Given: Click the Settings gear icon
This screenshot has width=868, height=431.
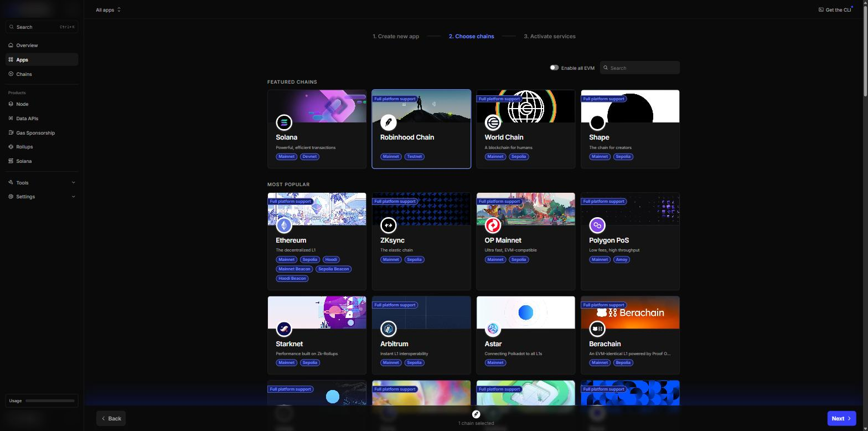Looking at the screenshot, I should point(11,197).
